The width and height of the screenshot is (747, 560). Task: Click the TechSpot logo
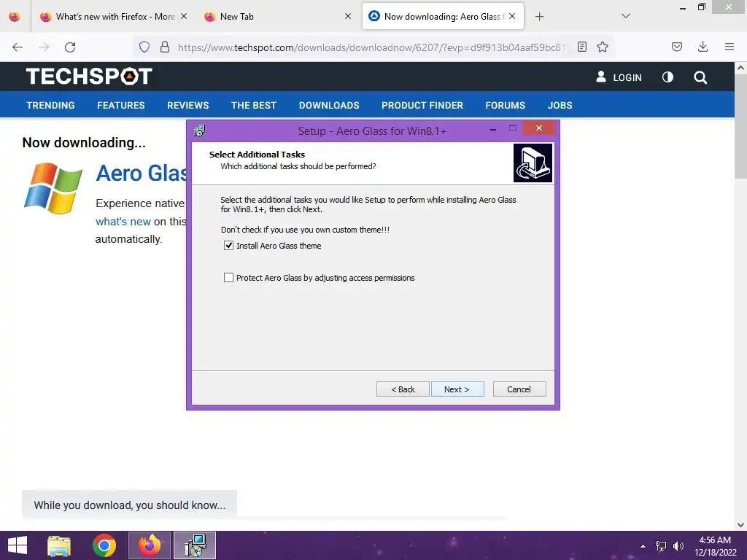pos(89,76)
